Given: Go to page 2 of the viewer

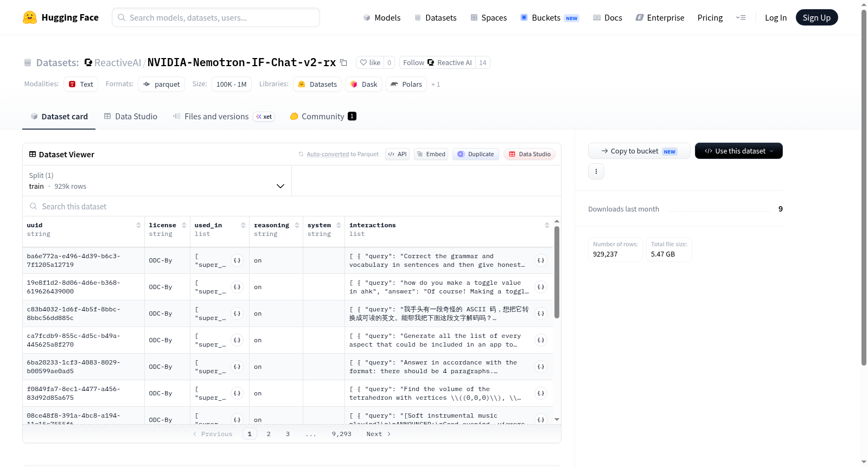Looking at the screenshot, I should 269,434.
